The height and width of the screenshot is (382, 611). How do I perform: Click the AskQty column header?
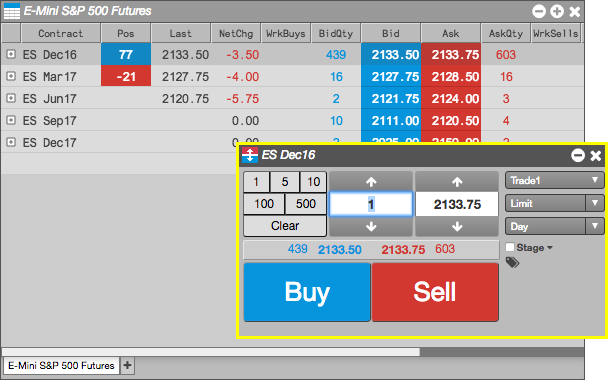tap(506, 34)
